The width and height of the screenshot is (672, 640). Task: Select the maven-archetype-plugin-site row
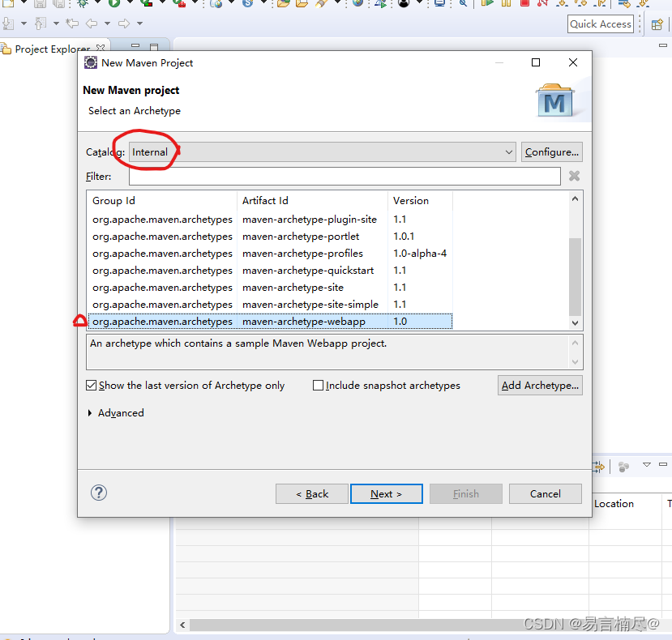pos(270,220)
